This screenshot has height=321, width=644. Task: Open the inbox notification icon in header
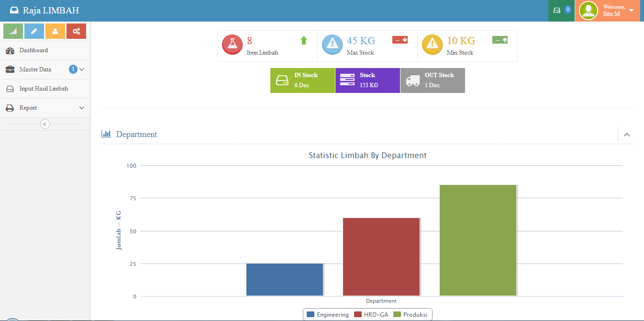coord(561,10)
